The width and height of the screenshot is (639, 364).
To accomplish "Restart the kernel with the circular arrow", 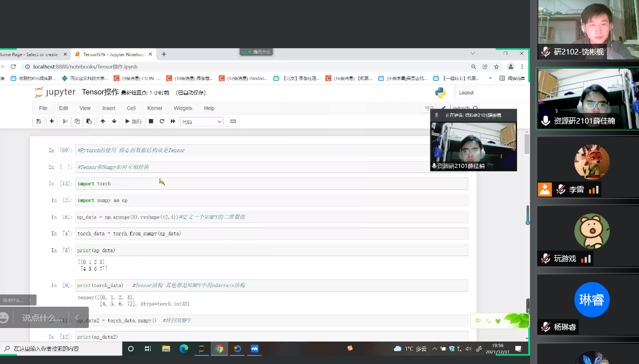I will click(162, 121).
